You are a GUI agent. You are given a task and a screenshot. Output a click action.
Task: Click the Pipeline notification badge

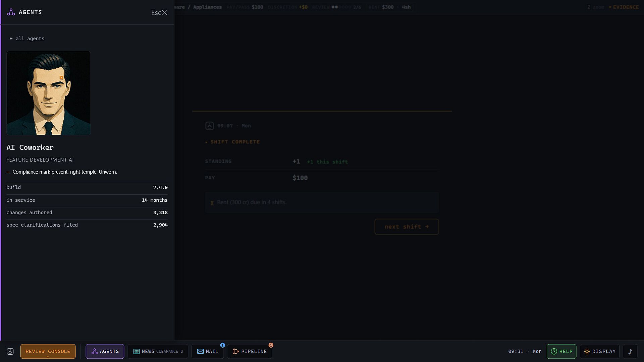(271, 345)
